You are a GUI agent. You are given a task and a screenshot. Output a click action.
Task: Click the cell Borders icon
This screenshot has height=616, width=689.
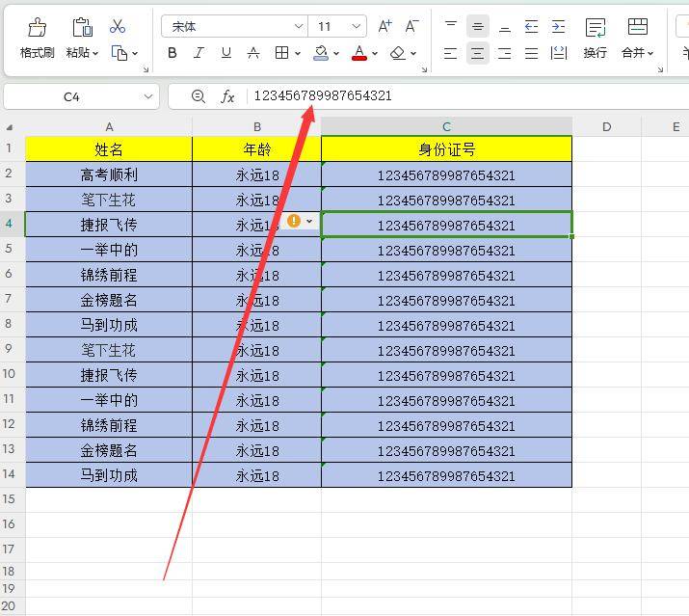pyautogui.click(x=281, y=53)
